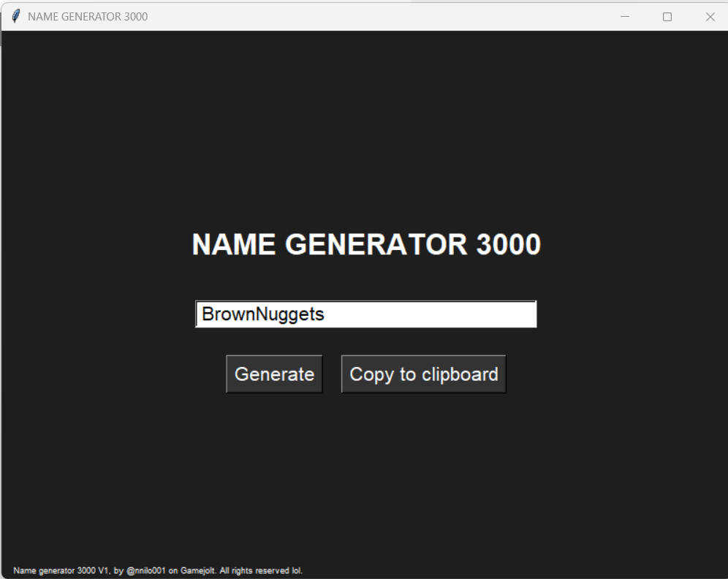Maximize the NAME GENERATOR 3000 window
The width and height of the screenshot is (728, 579).
point(667,17)
